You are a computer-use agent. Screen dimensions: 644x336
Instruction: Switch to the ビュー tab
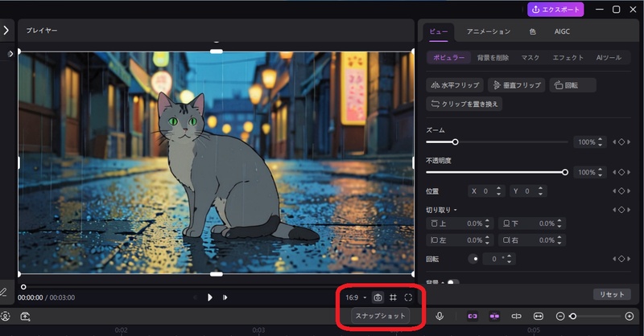point(438,31)
